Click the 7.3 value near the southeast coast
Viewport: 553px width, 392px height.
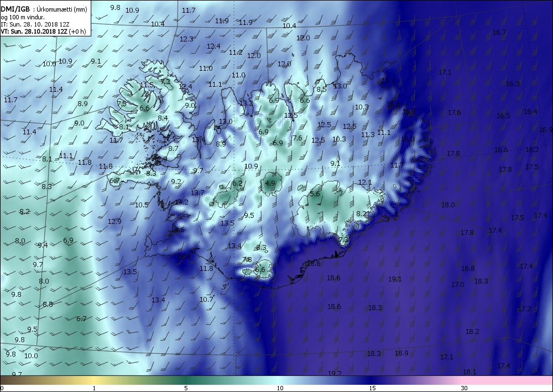click(343, 240)
